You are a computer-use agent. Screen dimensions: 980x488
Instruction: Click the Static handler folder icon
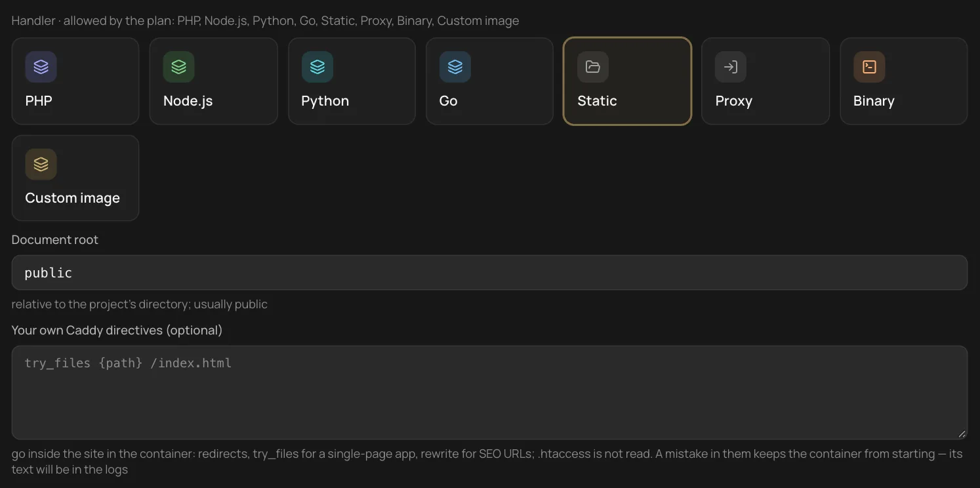point(593,67)
